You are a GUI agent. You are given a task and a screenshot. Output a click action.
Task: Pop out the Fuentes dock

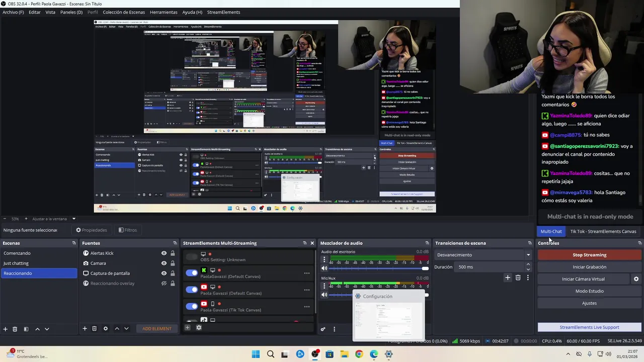(x=175, y=243)
